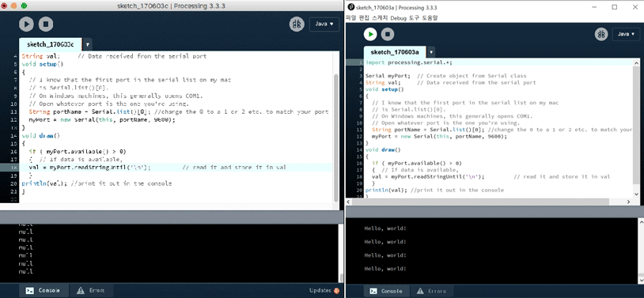Click 'if ( myPort.available() > 0)' in right editor
Screen dimensions: 644x298
tap(416, 163)
